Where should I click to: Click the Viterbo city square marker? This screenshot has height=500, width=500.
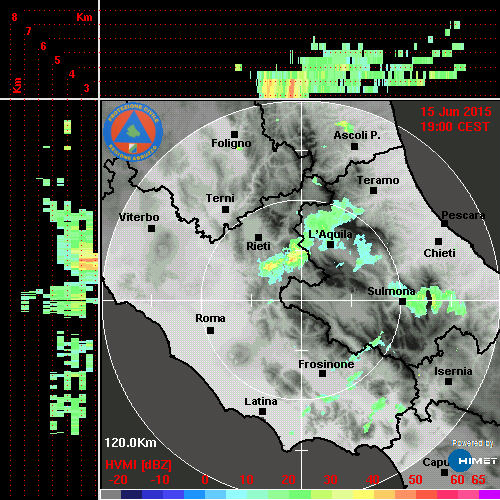click(x=151, y=229)
